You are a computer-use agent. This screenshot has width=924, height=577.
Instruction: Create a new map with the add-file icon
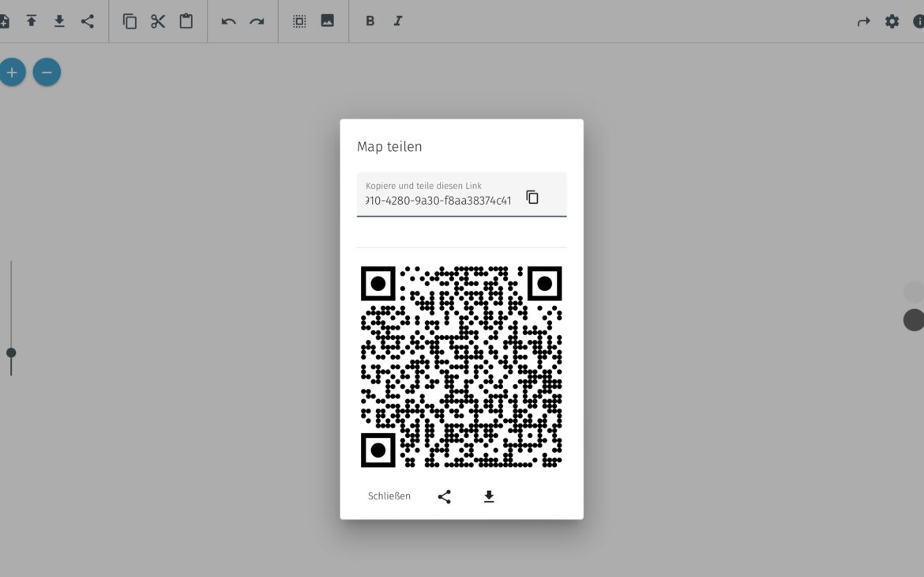tap(4, 21)
